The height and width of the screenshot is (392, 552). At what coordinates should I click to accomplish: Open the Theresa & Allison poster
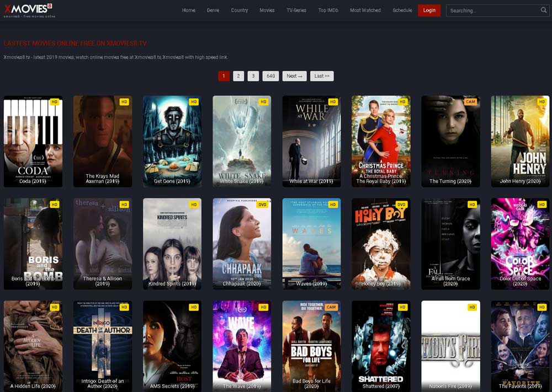[103, 244]
